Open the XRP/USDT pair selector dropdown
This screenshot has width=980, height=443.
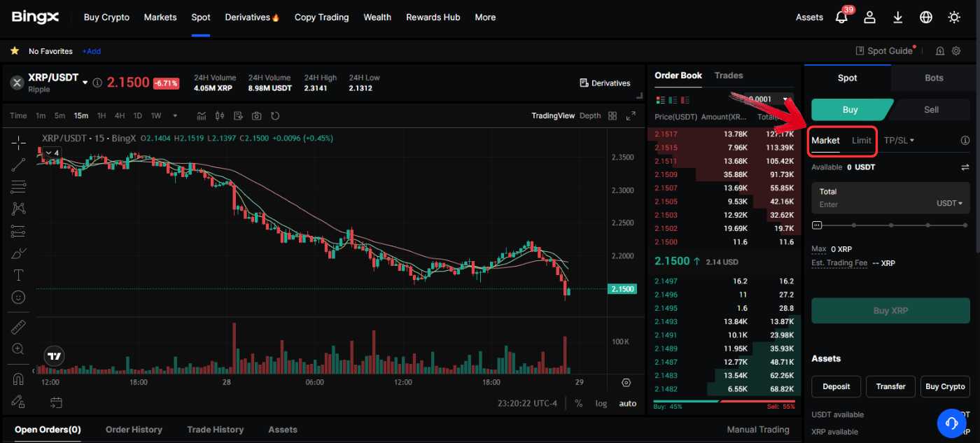click(x=85, y=83)
